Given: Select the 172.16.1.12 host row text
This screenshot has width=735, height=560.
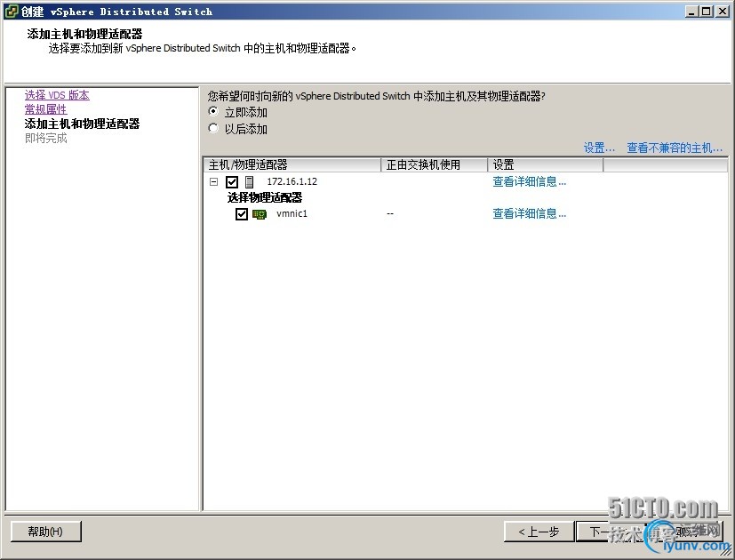Looking at the screenshot, I should click(x=292, y=181).
